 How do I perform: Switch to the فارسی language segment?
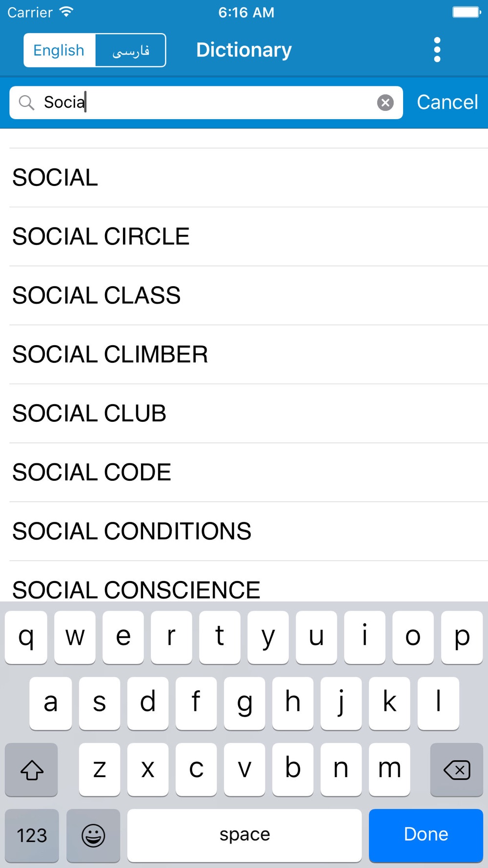coord(131,50)
